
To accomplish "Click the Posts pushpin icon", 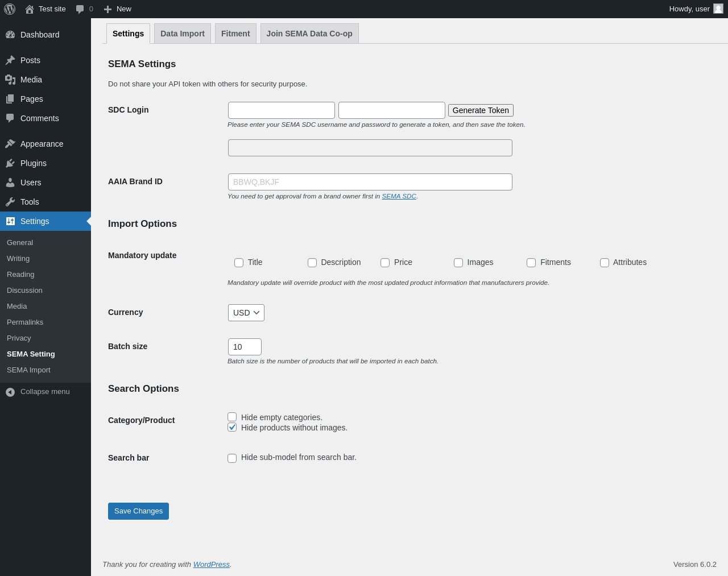I will pos(10,60).
